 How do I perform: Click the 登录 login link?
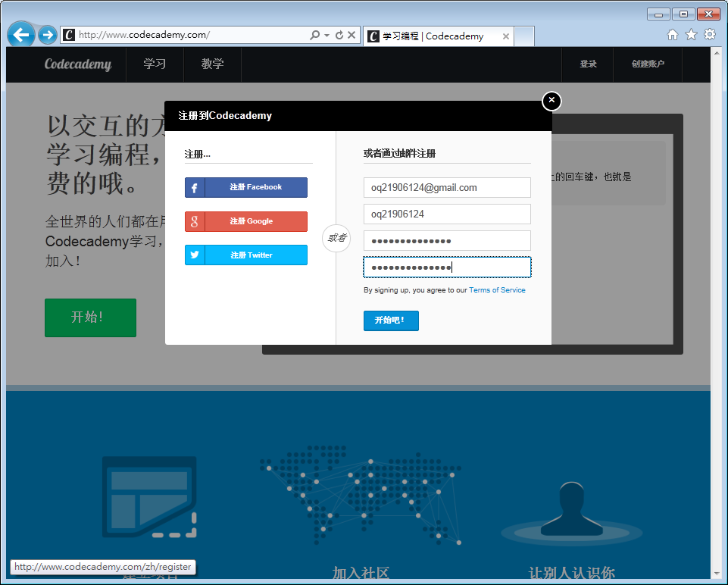[588, 64]
